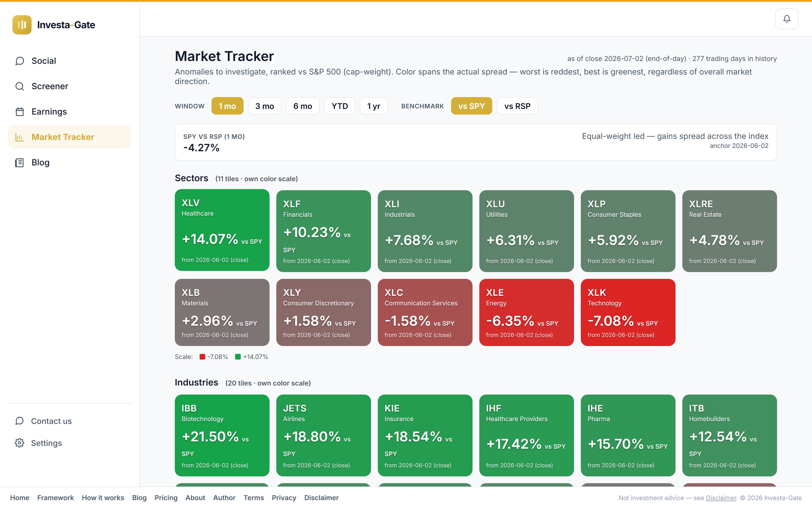
Task: Select the 1 yr window
Action: click(x=374, y=106)
